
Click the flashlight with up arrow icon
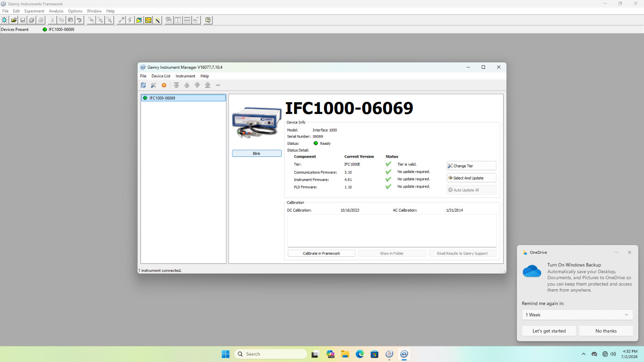100,20
